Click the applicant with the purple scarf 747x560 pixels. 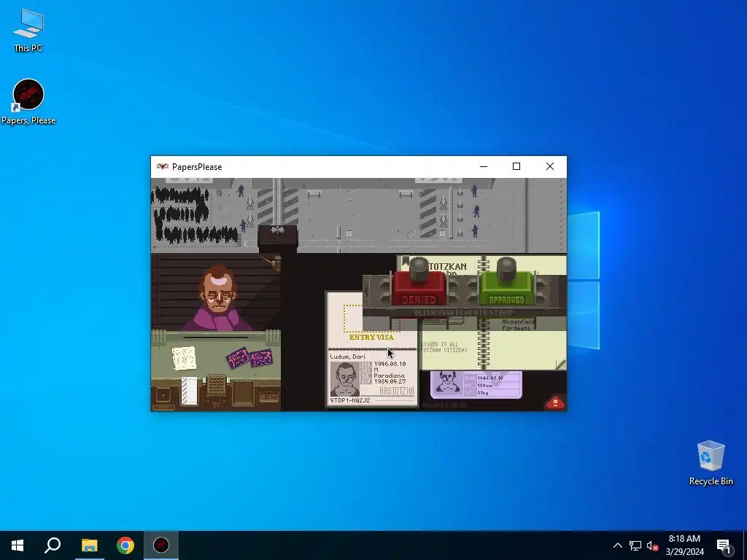218,298
